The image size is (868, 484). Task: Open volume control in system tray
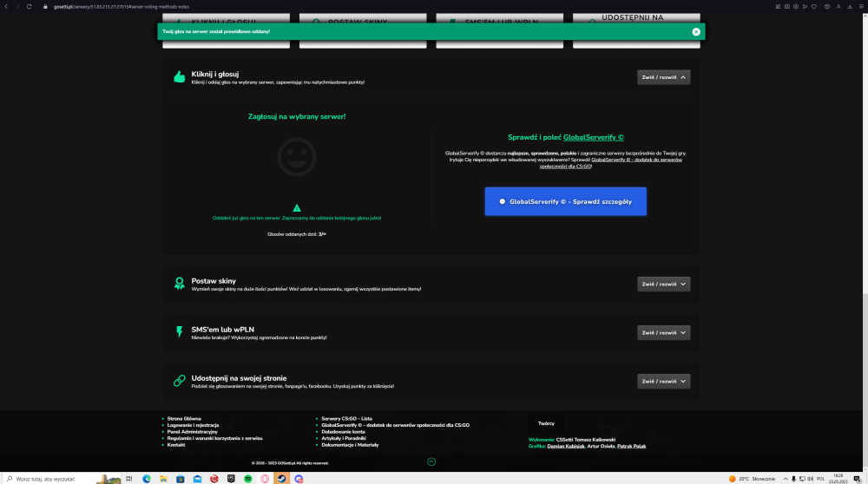point(811,479)
